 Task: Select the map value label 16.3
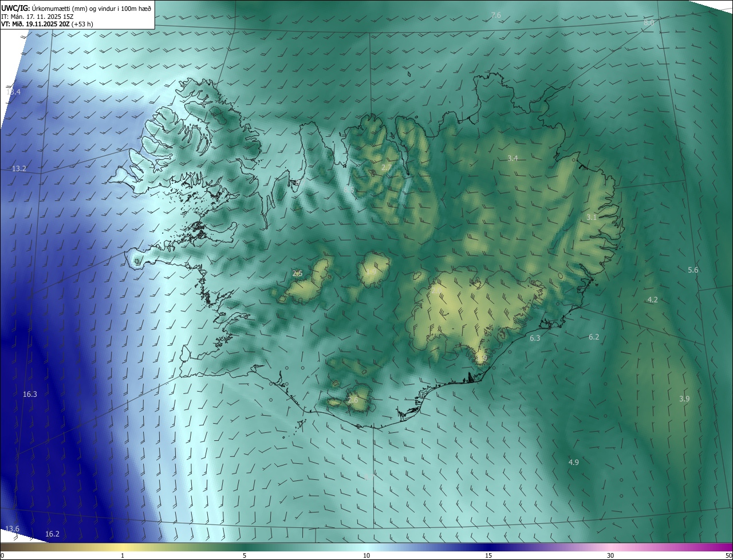(x=30, y=394)
